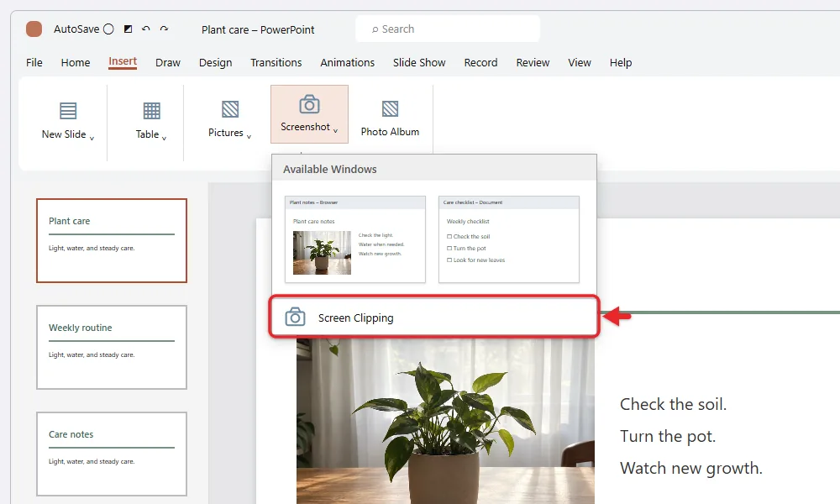Screen dimensions: 840x504
Task: Open the File menu
Action: click(x=34, y=63)
